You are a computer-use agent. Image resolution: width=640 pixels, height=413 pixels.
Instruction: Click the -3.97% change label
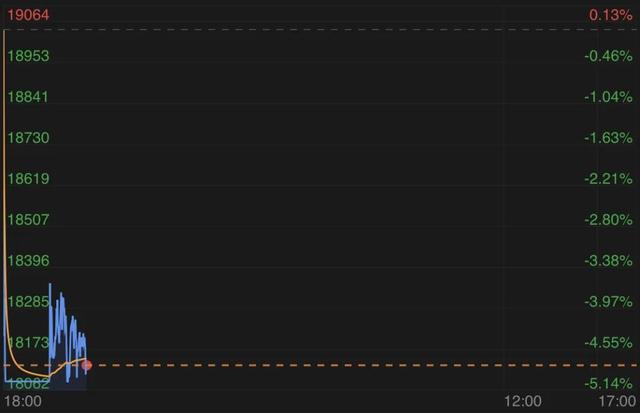(x=608, y=302)
